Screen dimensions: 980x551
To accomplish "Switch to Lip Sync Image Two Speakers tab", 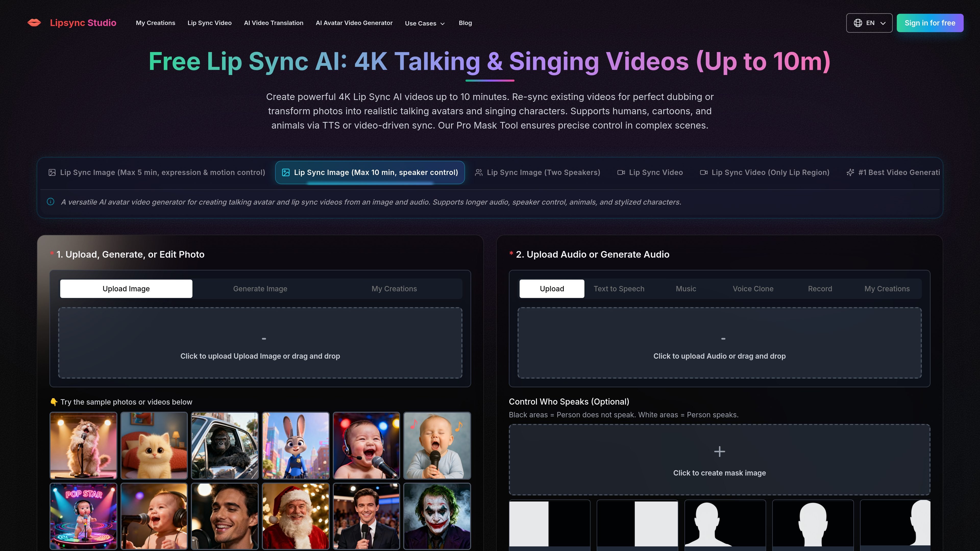I will [537, 173].
